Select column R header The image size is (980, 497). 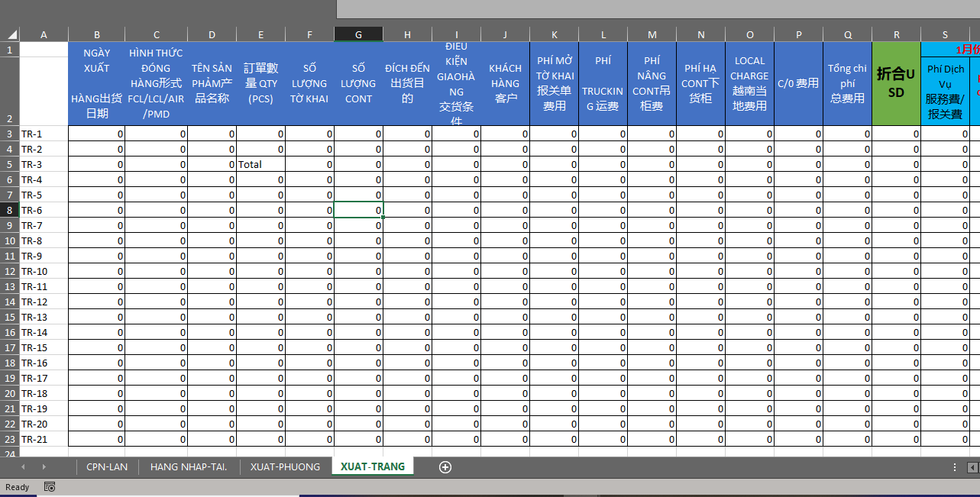coord(896,34)
